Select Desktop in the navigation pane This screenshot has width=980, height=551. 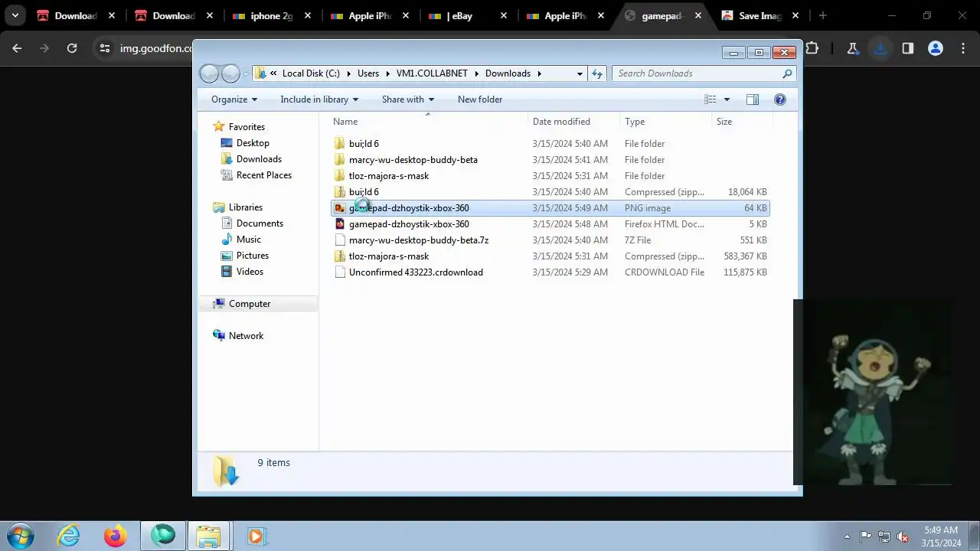pyautogui.click(x=253, y=143)
